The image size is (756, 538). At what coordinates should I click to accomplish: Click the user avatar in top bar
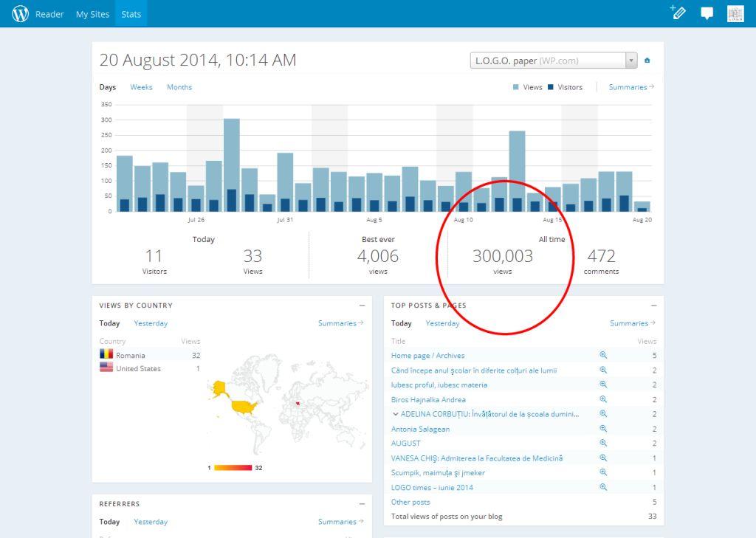(x=735, y=13)
